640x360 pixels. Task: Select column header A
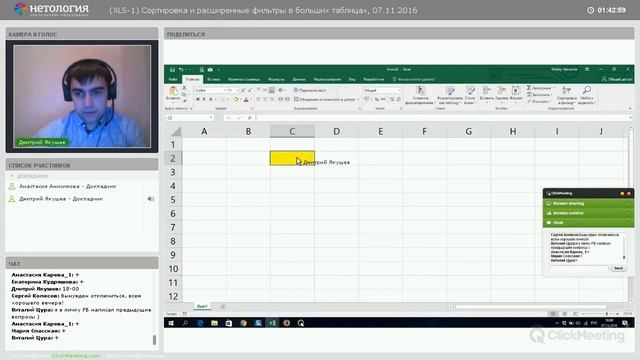(x=204, y=131)
